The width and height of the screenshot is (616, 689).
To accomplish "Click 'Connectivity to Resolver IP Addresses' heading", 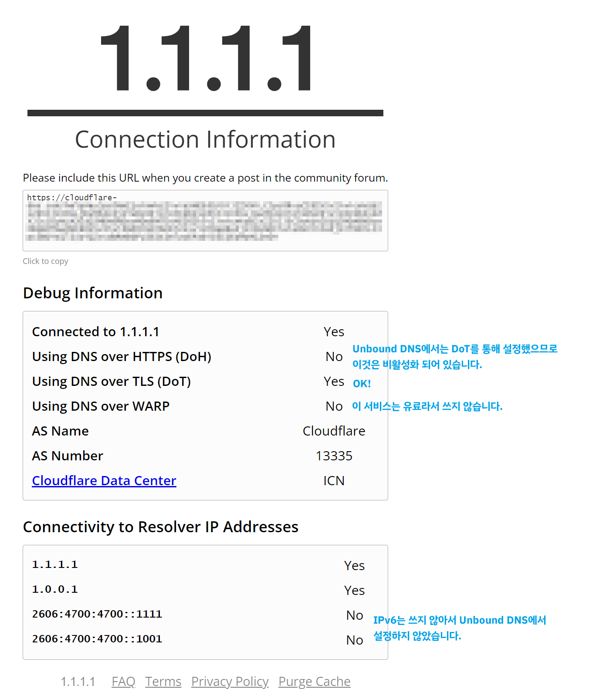I will point(161,527).
